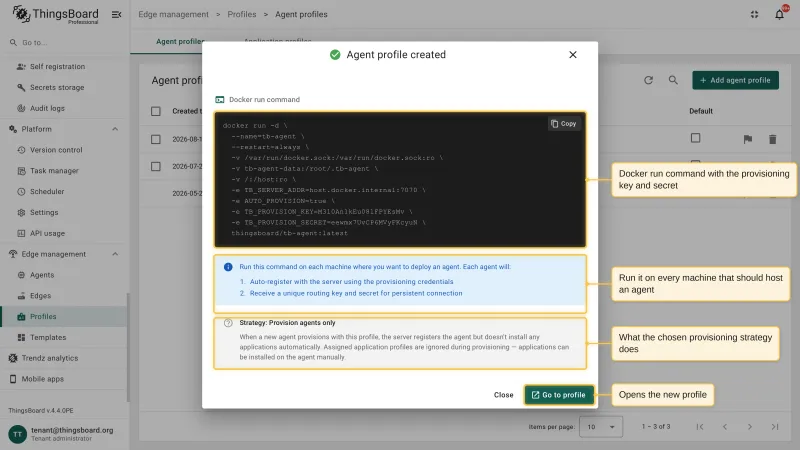The height and width of the screenshot is (450, 800).
Task: Refresh the agent profiles table
Action: tap(648, 80)
